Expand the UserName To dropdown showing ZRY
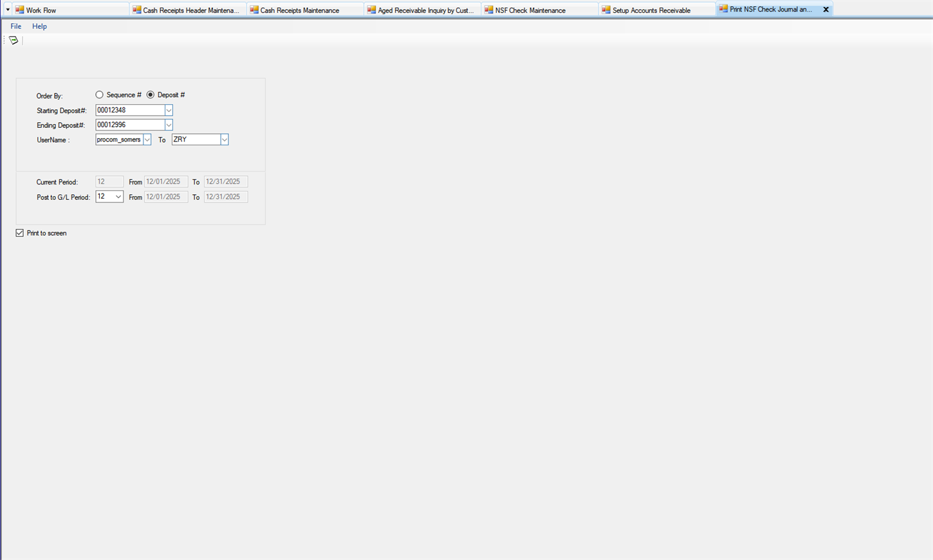 coord(224,140)
